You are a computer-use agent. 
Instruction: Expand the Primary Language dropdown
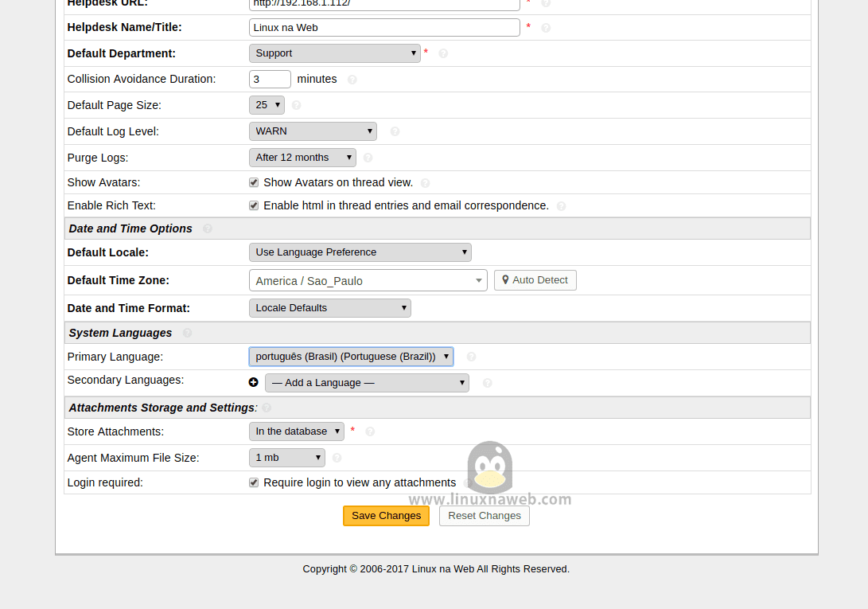point(351,357)
